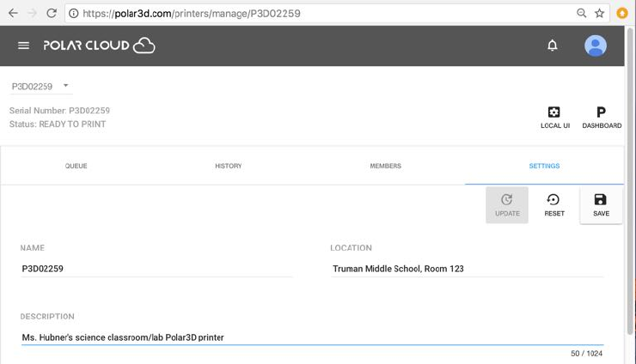Switch to the History tab

pyautogui.click(x=229, y=166)
